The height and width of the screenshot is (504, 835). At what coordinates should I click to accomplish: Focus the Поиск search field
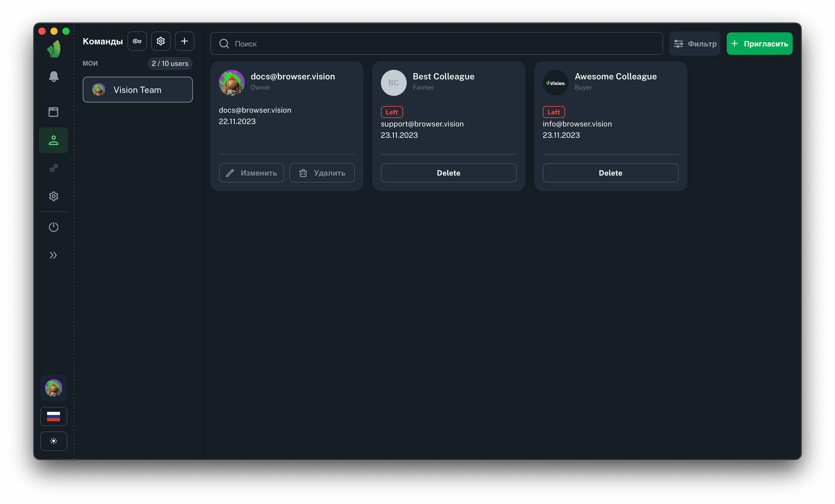436,44
